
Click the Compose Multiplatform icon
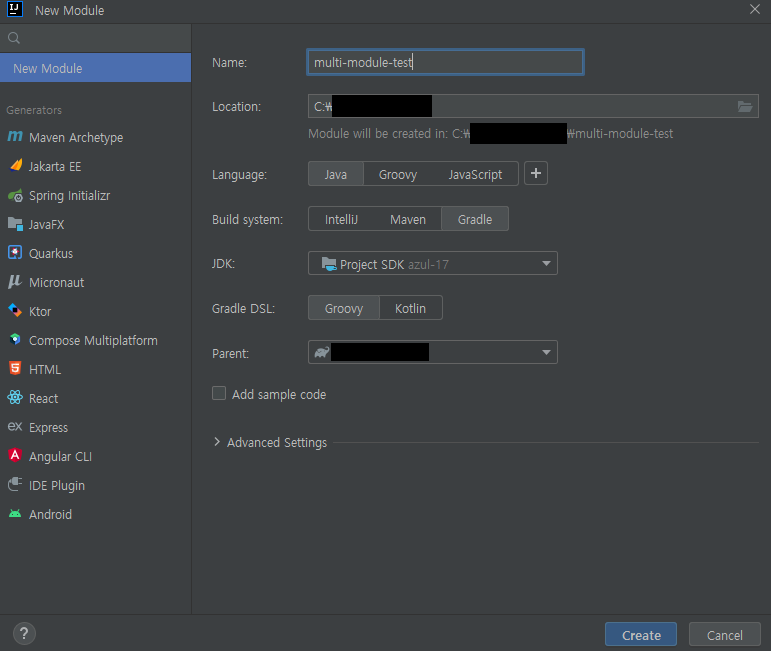click(x=15, y=339)
